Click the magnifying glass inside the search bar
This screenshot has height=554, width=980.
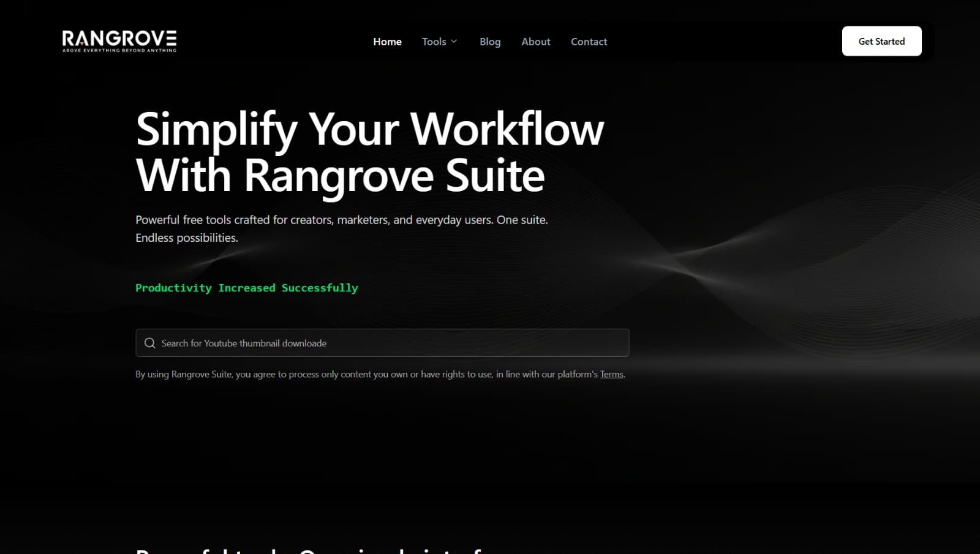tap(150, 343)
